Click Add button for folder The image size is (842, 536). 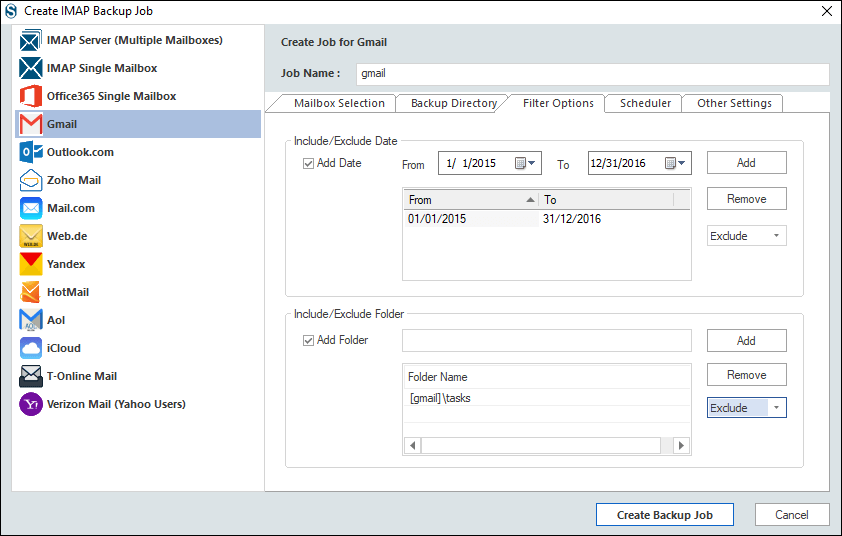coord(746,341)
